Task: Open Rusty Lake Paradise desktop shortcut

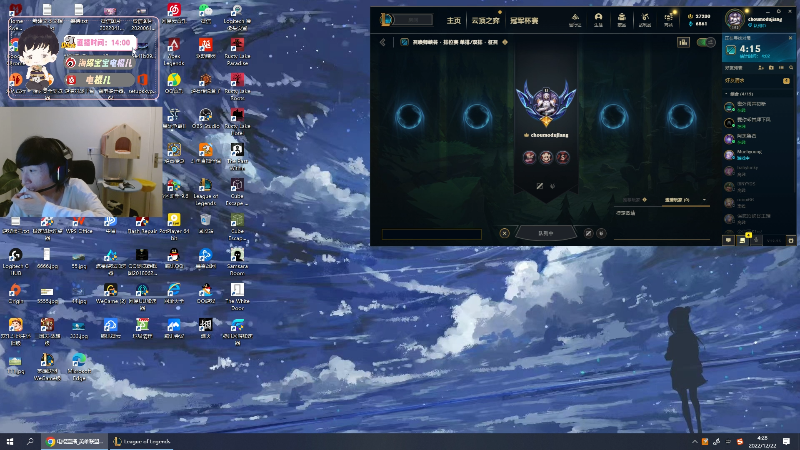Action: (237, 52)
